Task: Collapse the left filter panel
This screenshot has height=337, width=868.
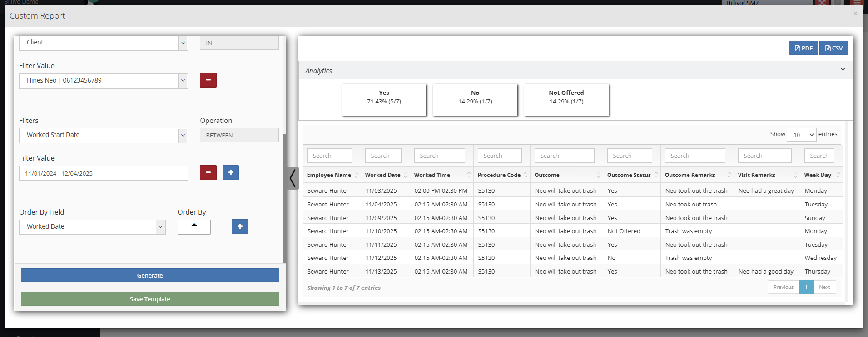Action: coord(292,178)
